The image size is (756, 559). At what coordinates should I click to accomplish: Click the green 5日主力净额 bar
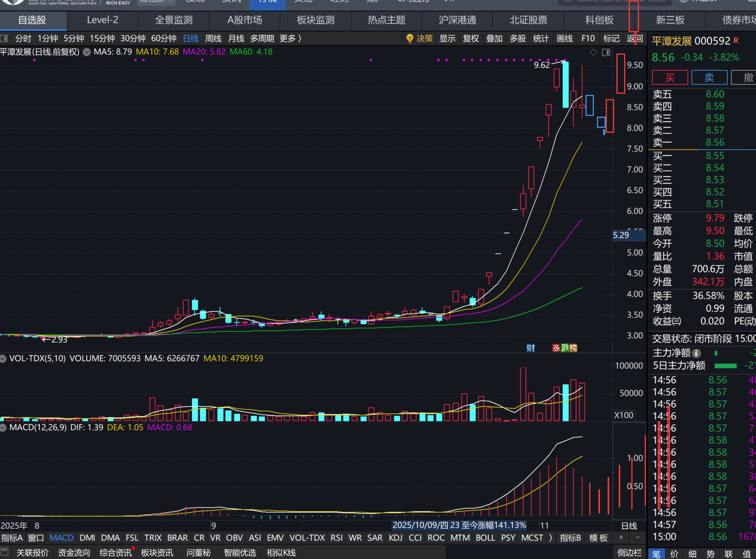pos(725,366)
